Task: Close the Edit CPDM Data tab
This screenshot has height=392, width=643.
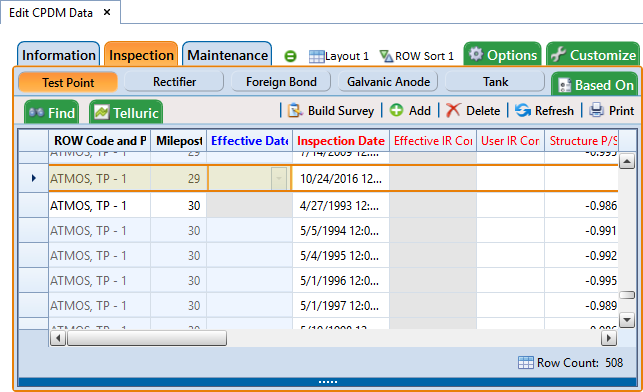Action: click(107, 12)
